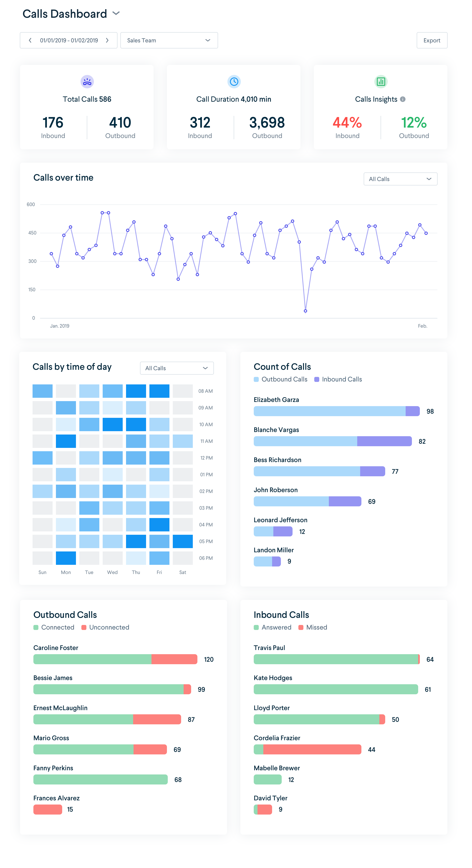Click the date range 01/01/2019 - 01/02/2019 field
The width and height of the screenshot is (472, 868).
pos(69,41)
